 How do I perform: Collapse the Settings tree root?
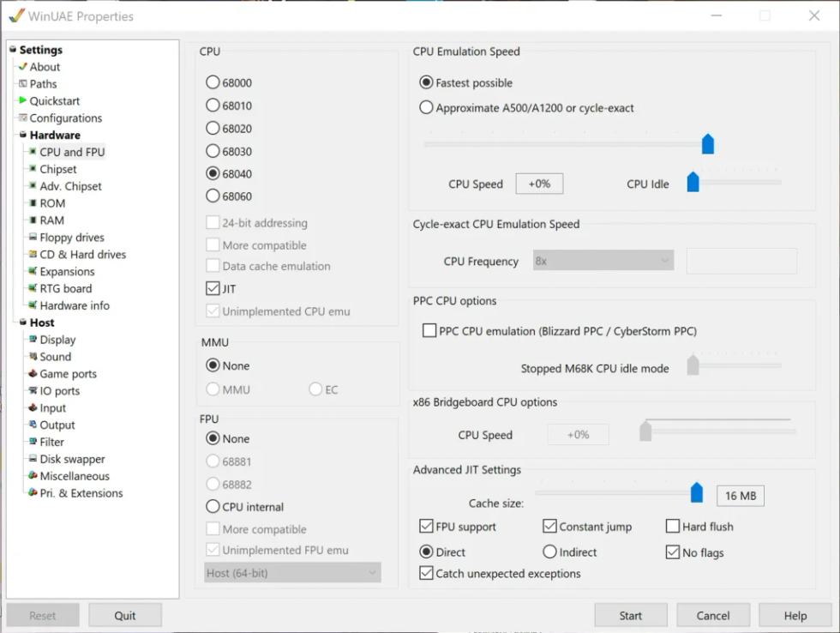point(13,49)
